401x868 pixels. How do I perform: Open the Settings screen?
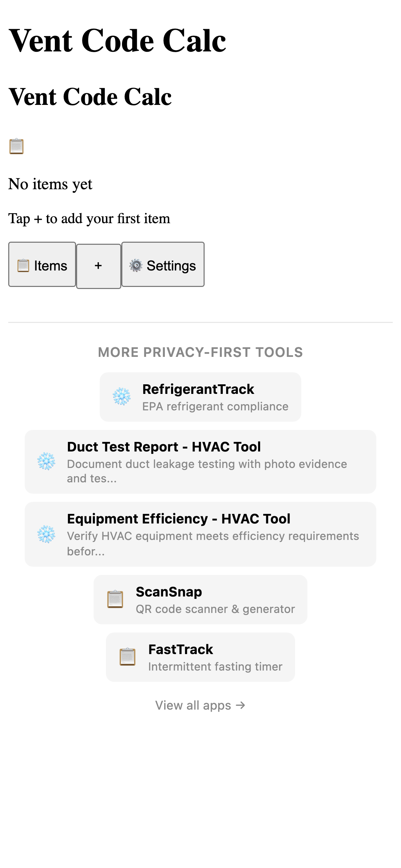pyautogui.click(x=162, y=265)
